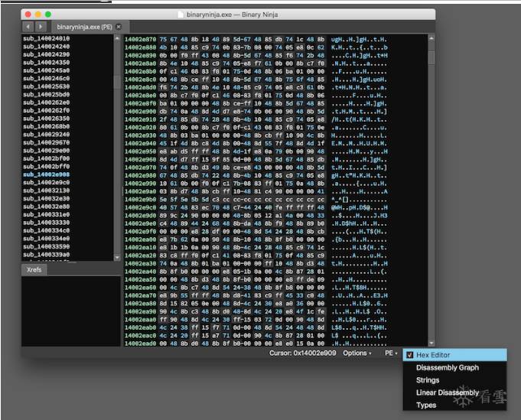521x420 pixels.
Task: Select function sub_140032e30
Action: 46,198
